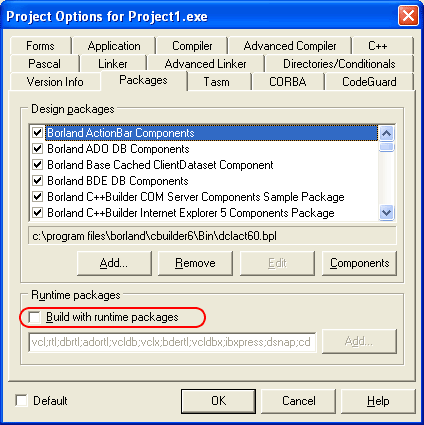Screen dimensions: 424x425
Task: Switch to the Forms tab
Action: click(40, 46)
